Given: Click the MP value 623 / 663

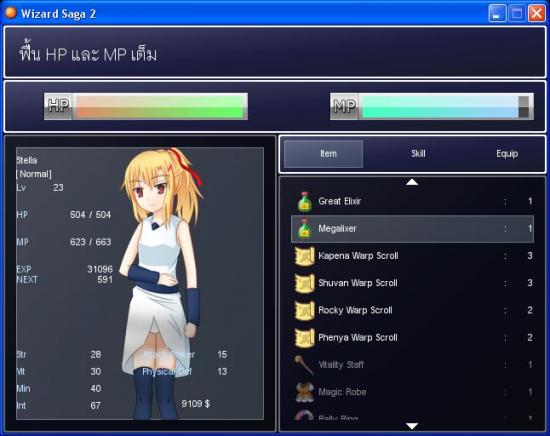Looking at the screenshot, I should coord(90,242).
